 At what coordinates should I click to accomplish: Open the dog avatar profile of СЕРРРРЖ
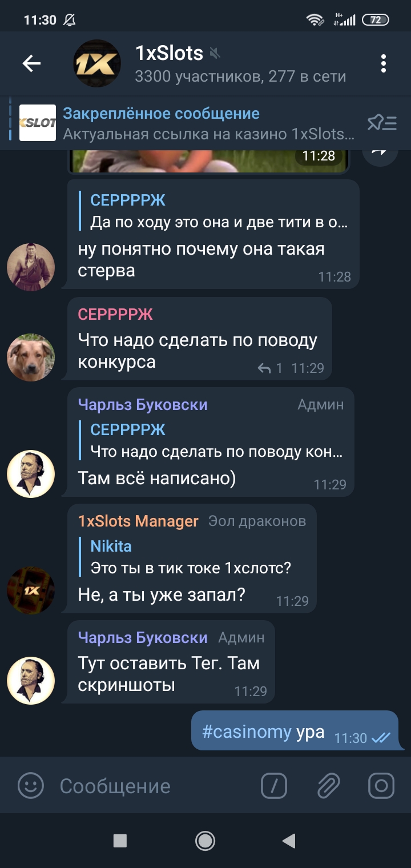[31, 357]
